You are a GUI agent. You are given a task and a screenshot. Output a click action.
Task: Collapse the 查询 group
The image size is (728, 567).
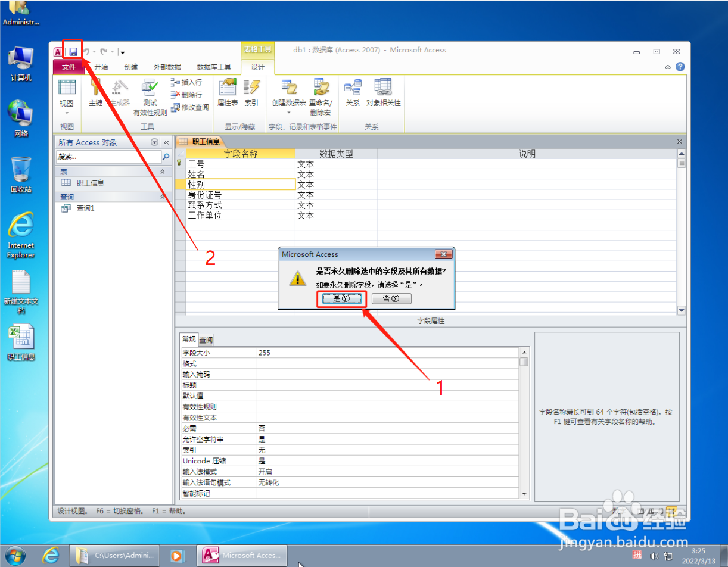(x=163, y=197)
